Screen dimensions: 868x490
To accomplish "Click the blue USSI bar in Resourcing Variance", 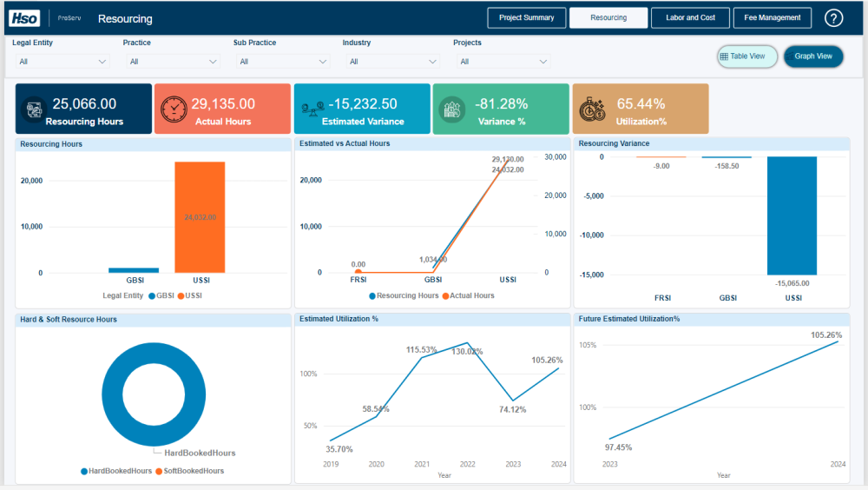I will tap(792, 215).
